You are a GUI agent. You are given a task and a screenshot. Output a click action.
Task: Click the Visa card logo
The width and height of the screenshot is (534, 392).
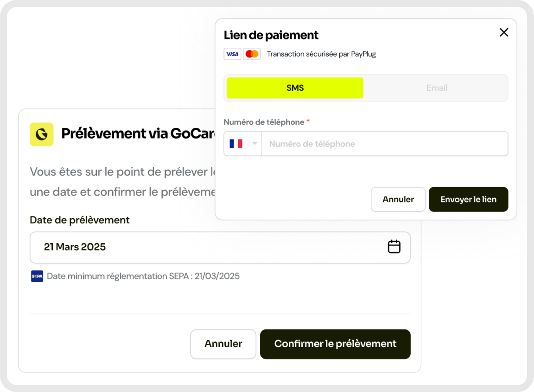[233, 54]
